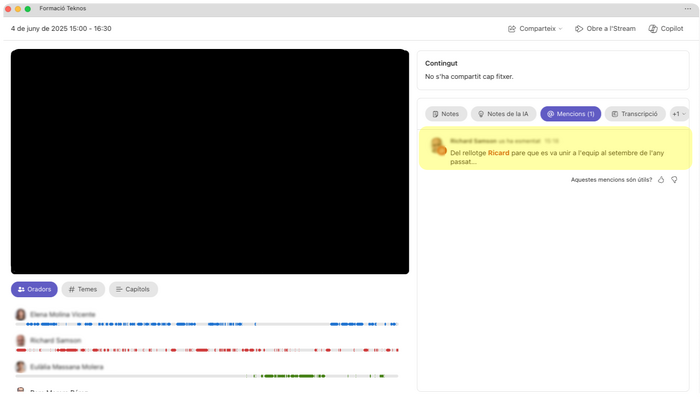Click the highlighted name Ricard in mention
The width and height of the screenshot is (700, 403).
[x=498, y=153]
